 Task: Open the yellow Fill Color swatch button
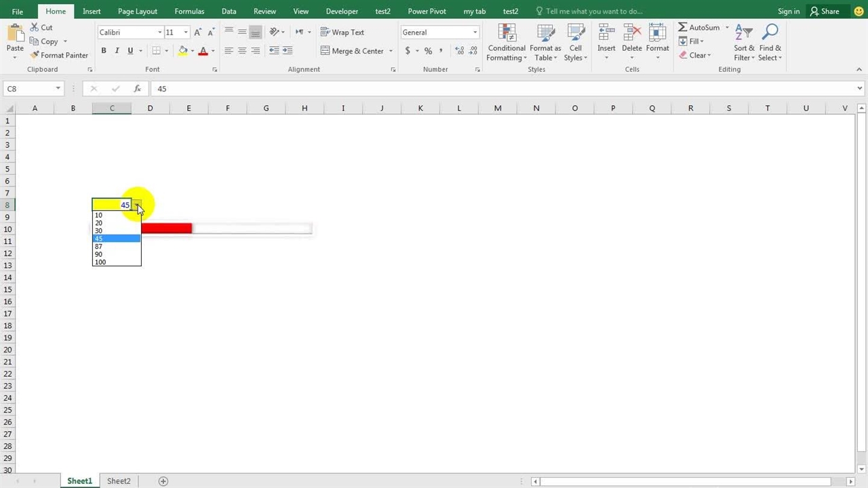point(183,51)
